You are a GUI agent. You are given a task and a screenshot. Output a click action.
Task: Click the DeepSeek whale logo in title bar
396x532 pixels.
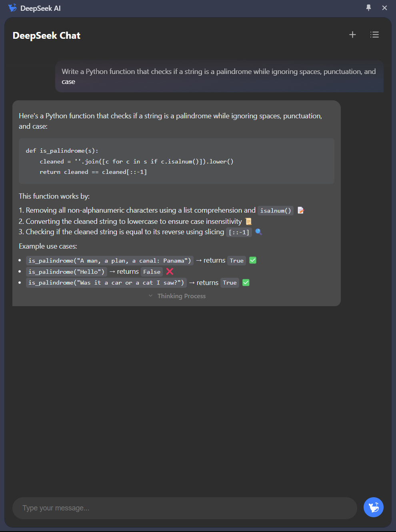coord(12,8)
